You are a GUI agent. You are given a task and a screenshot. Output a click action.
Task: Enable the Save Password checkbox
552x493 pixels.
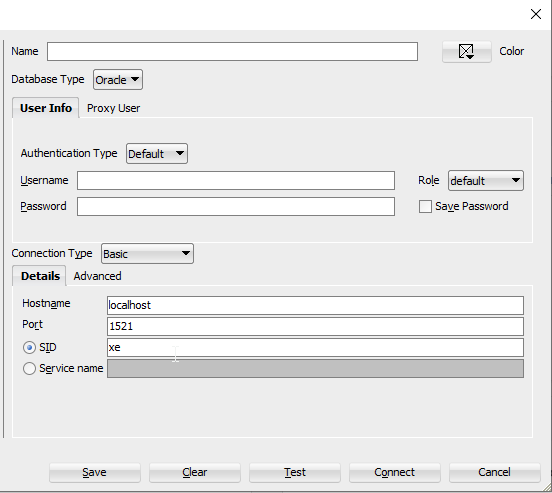coord(425,206)
